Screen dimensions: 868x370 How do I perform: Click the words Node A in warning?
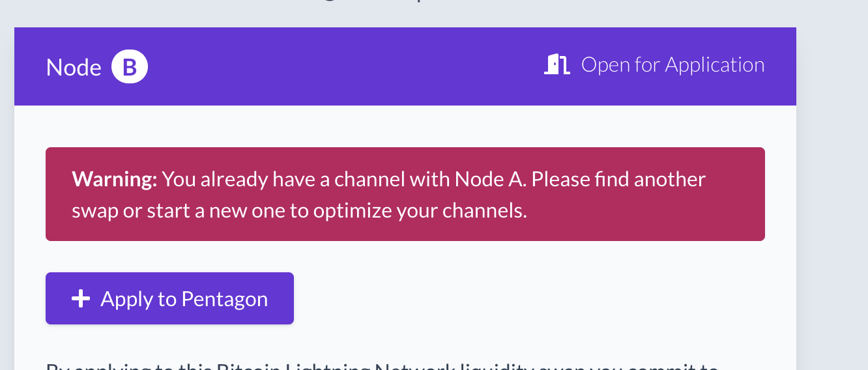point(489,178)
